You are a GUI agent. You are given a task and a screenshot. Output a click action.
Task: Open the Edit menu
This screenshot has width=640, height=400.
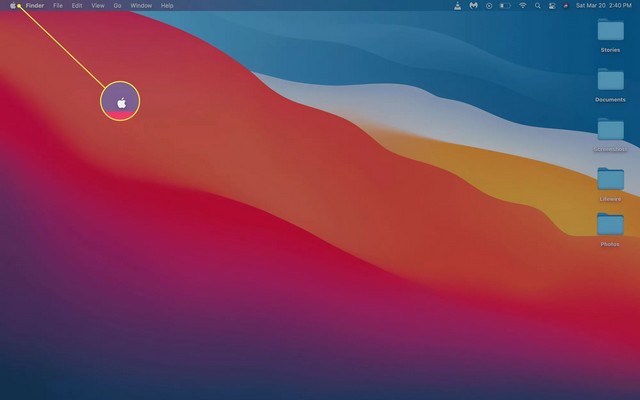76,5
